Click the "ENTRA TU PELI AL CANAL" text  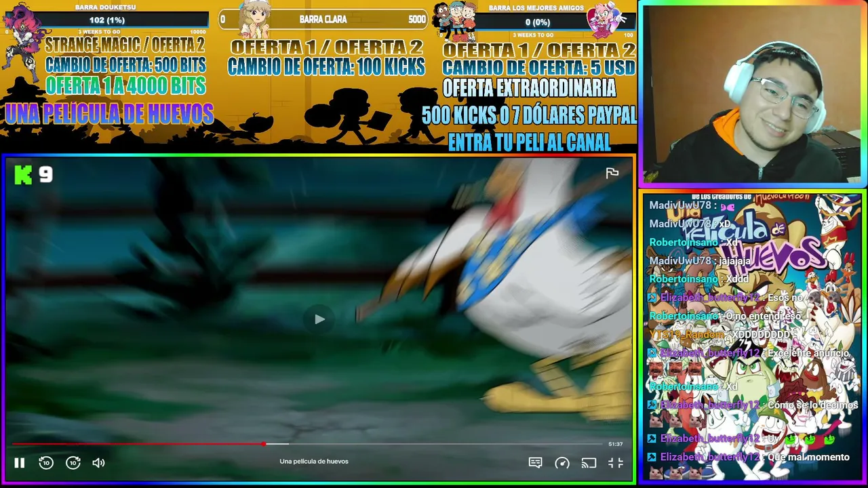tap(529, 142)
